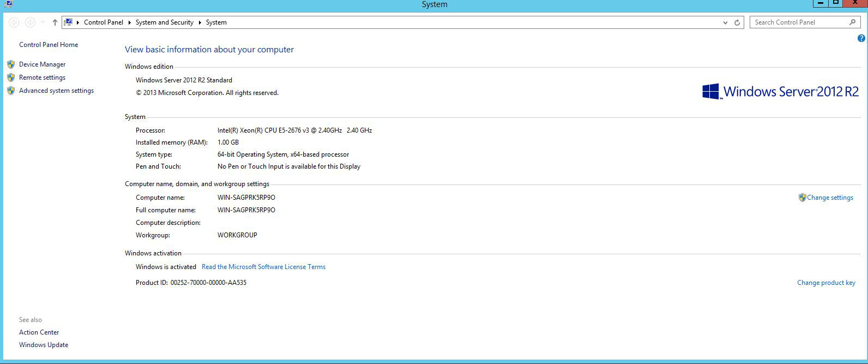Click shield icon beside Remote settings
The width and height of the screenshot is (868, 364).
tap(11, 77)
